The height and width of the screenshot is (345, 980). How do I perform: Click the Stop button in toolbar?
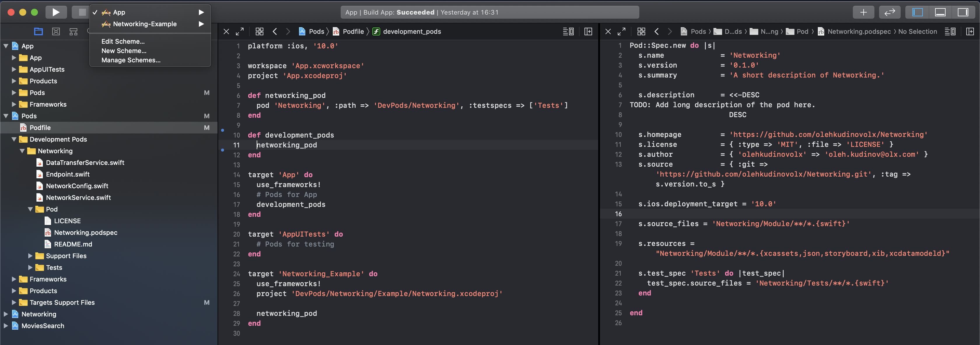pos(82,12)
